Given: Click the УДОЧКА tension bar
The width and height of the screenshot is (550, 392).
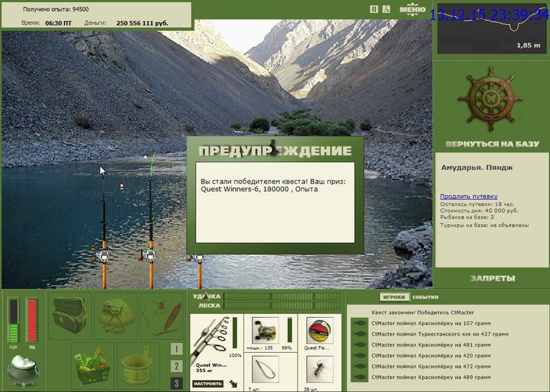Looking at the screenshot, I should tap(282, 296).
